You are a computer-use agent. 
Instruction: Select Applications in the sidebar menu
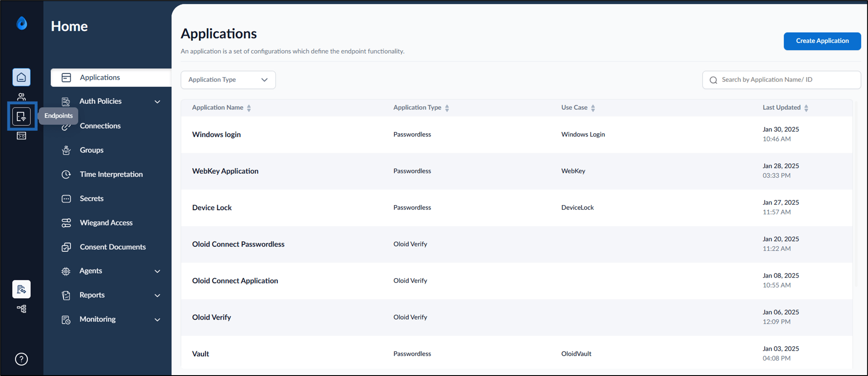(x=111, y=77)
